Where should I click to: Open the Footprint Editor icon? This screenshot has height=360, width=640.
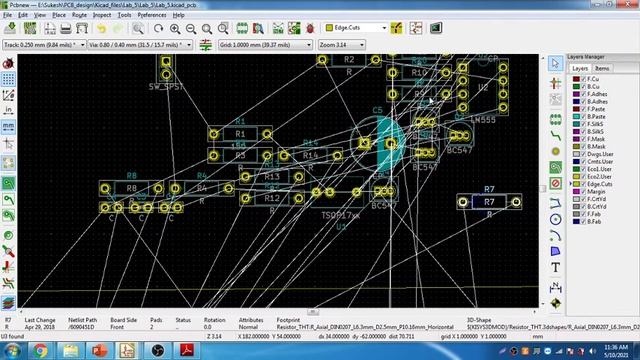242,28
